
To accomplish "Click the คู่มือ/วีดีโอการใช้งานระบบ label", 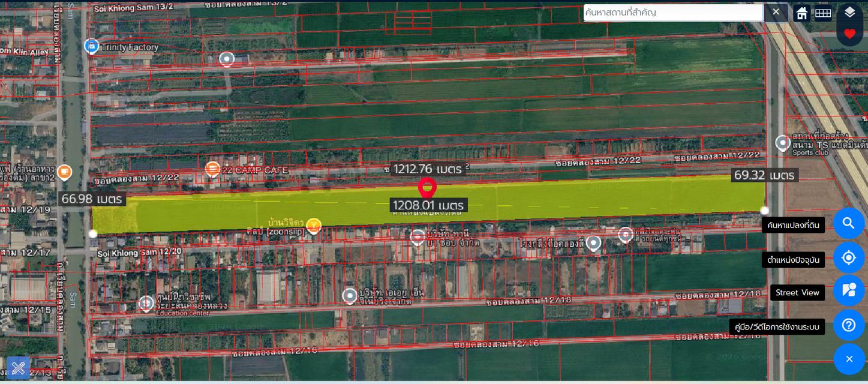I will click(x=777, y=327).
